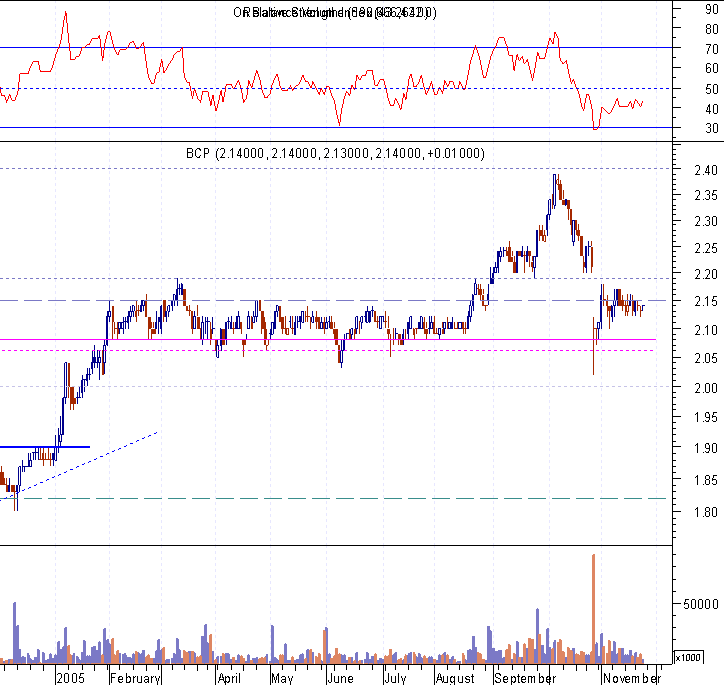Click the 1.90 price axis label
This screenshot has width=724, height=685.
point(706,448)
